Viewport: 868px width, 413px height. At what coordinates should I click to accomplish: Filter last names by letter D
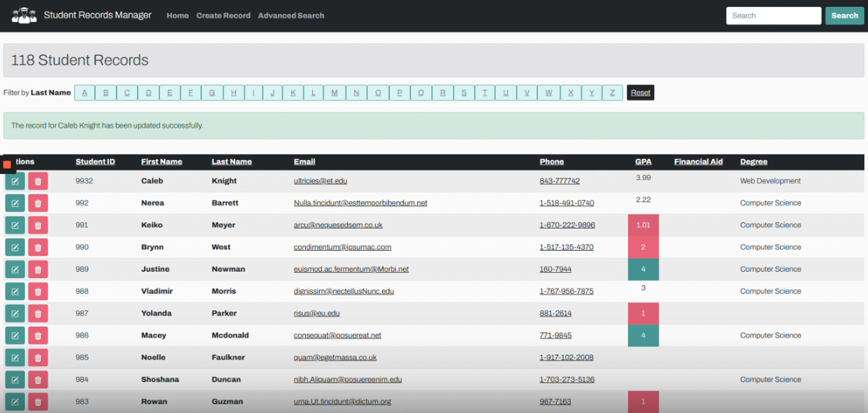point(148,92)
